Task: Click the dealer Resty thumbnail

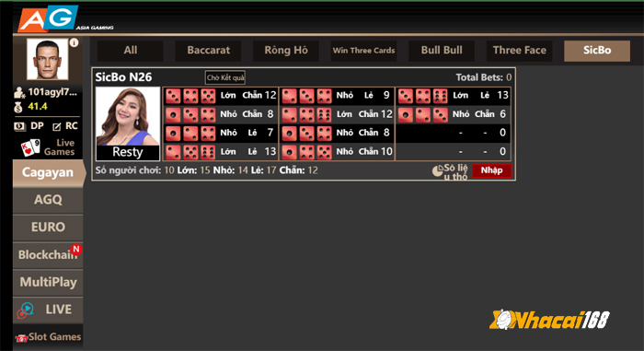Action: click(x=128, y=123)
